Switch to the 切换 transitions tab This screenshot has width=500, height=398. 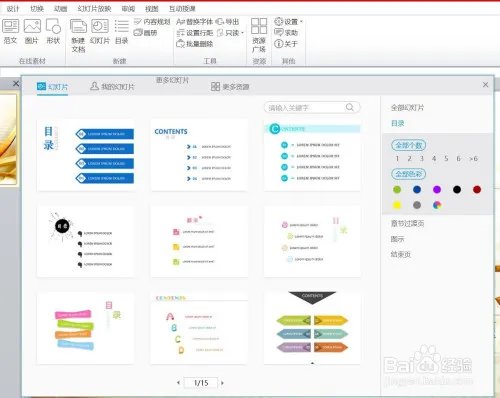point(37,9)
